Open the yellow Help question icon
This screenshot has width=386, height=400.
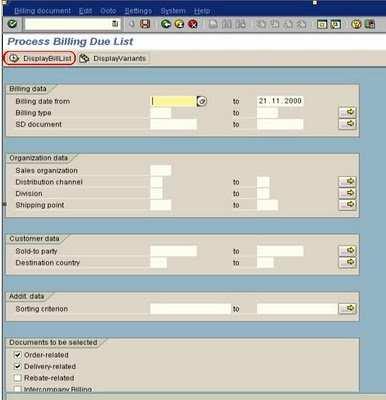click(356, 24)
